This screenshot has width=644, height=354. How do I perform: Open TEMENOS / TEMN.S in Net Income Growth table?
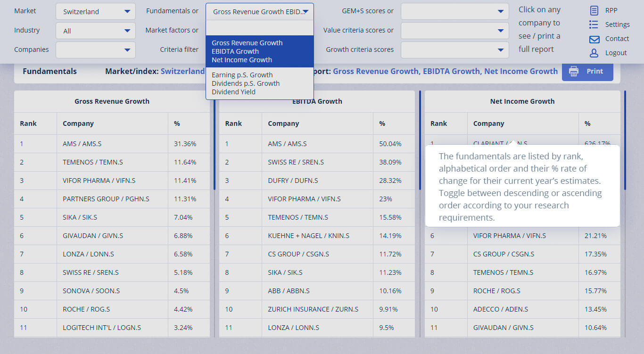click(504, 272)
